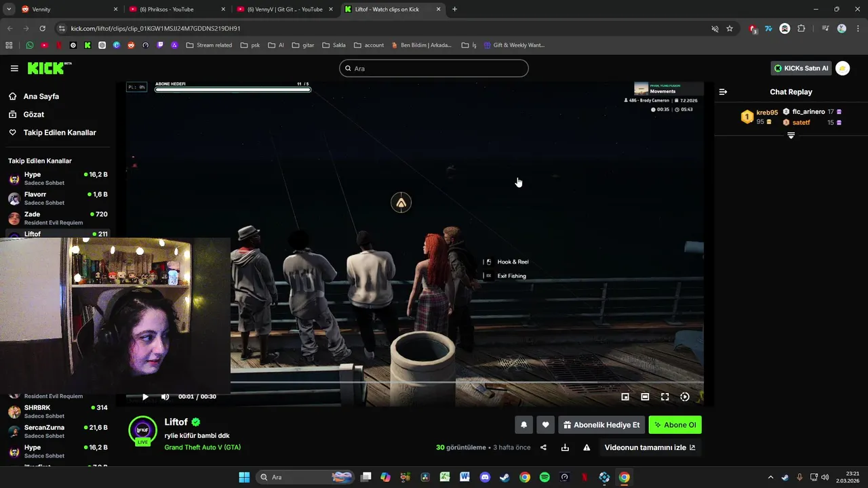Switch to VennyV Git Git YouTube tab
Screen dimensions: 868x488
coord(283,9)
